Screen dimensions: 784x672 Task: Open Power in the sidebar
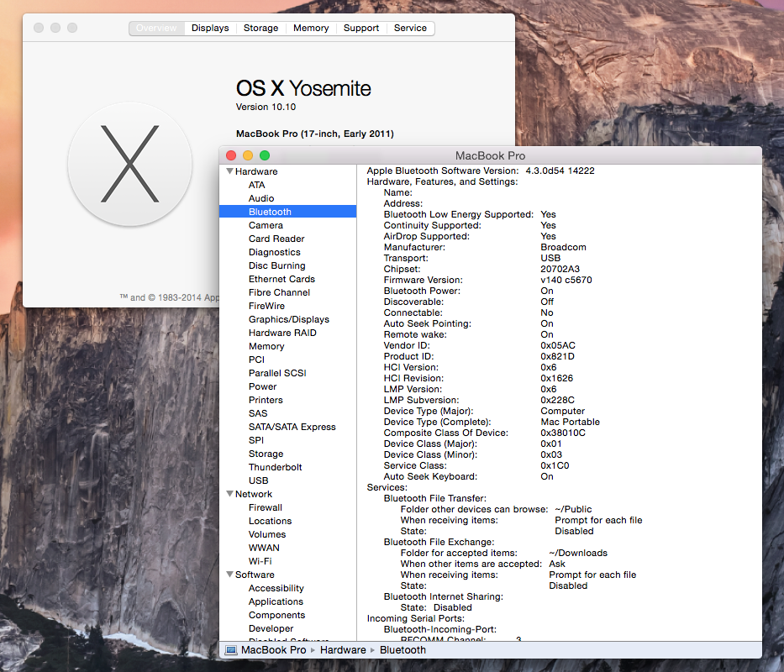pos(262,386)
